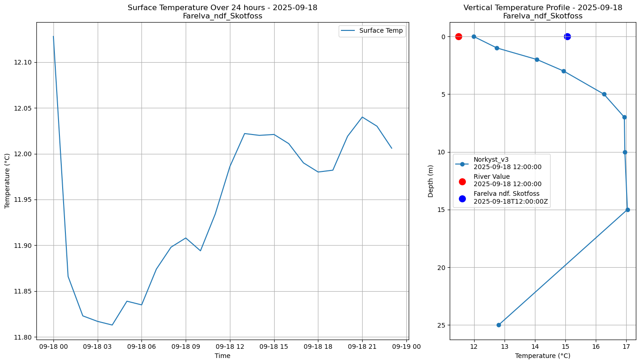Click the 17 tick on profile temperature axis
The image size is (640, 364).
[626, 346]
